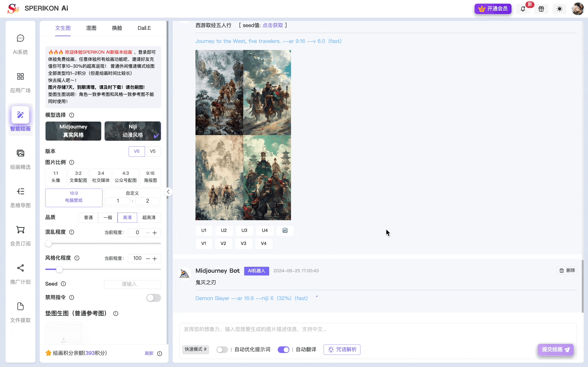Open the 绘画精选 gallery icon
This screenshot has height=367, width=588.
[x=20, y=158]
